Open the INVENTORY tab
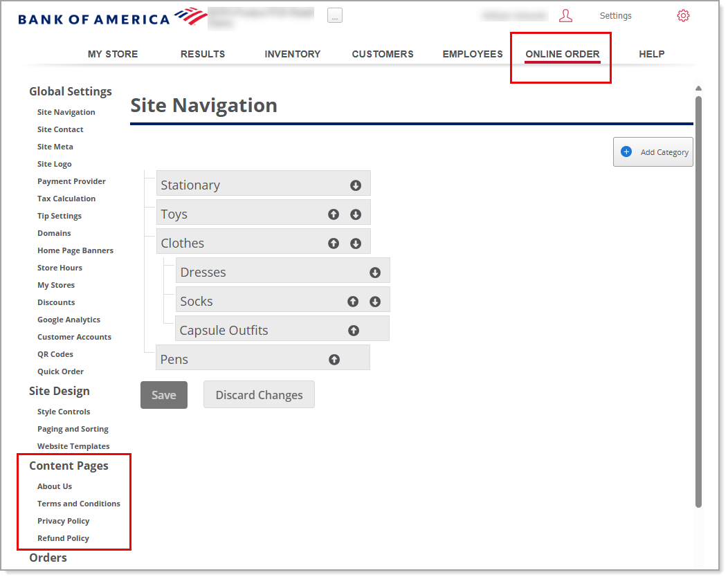 click(292, 54)
